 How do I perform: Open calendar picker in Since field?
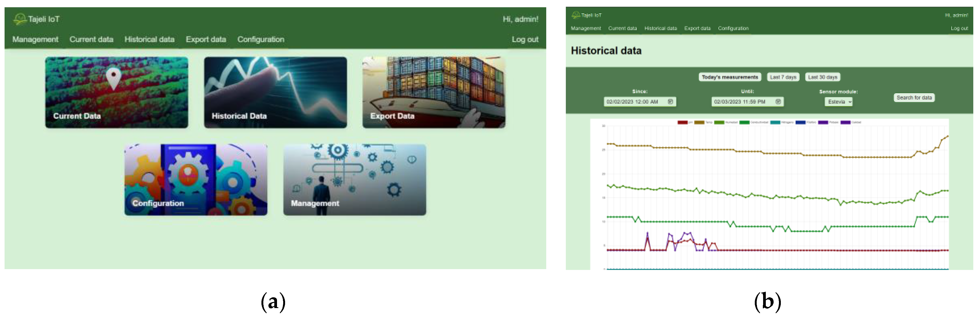click(671, 102)
